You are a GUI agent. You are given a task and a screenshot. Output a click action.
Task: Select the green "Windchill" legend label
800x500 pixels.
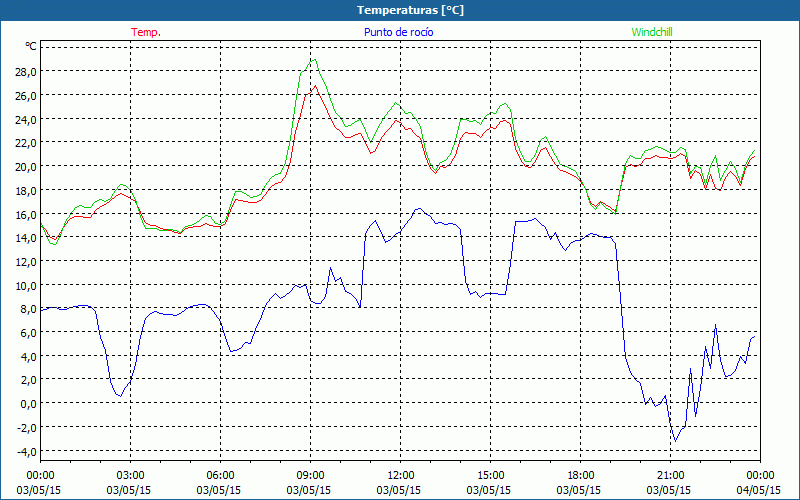pos(652,32)
